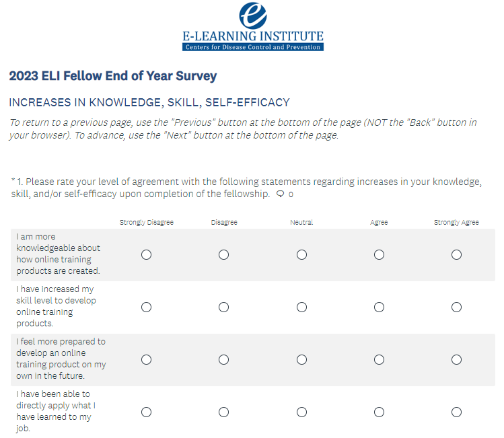Choose Agree for increased skill level statement
This screenshot has width=504, height=438.
coord(379,307)
